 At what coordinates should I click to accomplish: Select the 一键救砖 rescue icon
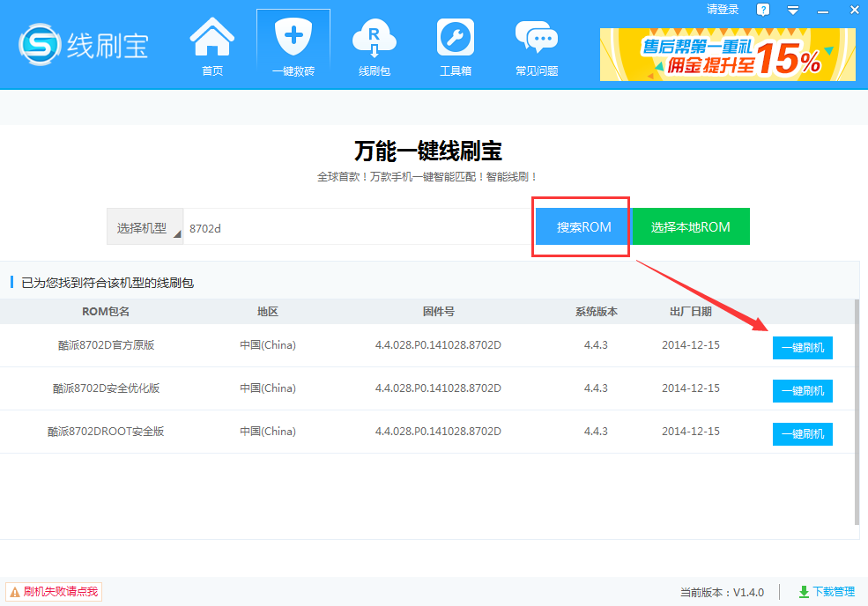[293, 44]
